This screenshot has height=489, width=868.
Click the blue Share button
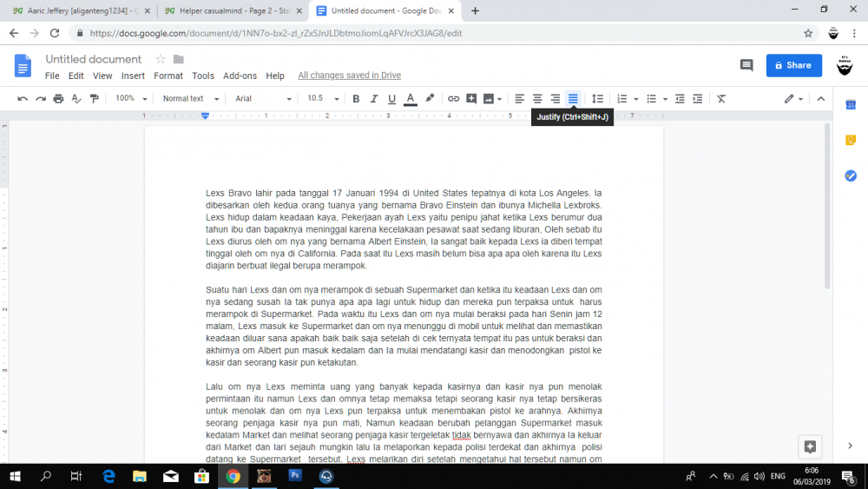(x=794, y=65)
